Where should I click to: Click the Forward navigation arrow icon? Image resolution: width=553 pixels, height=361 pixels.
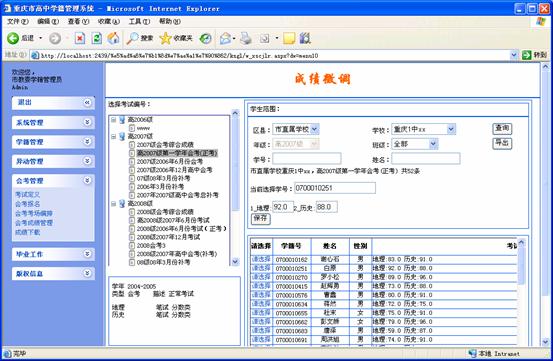(55, 38)
